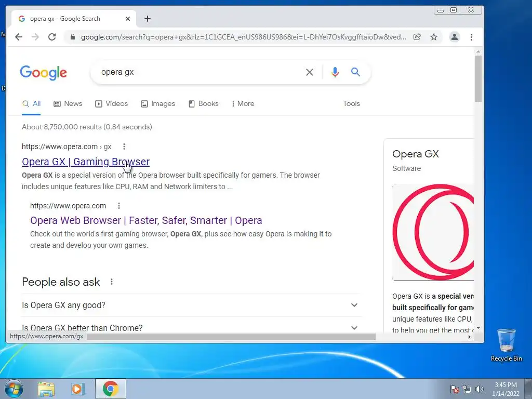This screenshot has width=532, height=399.
Task: Open People also ask options menu
Action: (112, 282)
